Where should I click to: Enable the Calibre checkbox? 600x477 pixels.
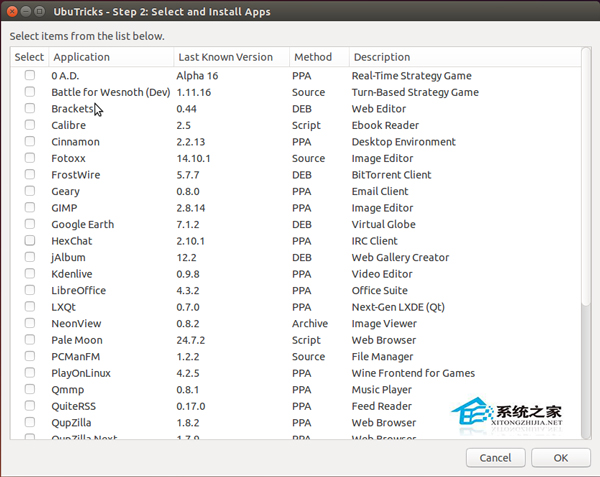30,125
